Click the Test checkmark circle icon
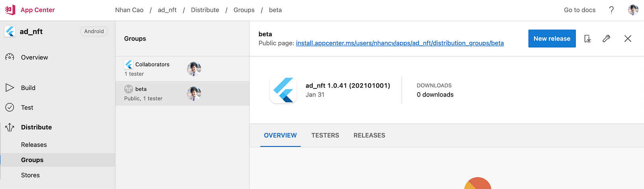Screen dimensions: 644x189 pyautogui.click(x=10, y=107)
